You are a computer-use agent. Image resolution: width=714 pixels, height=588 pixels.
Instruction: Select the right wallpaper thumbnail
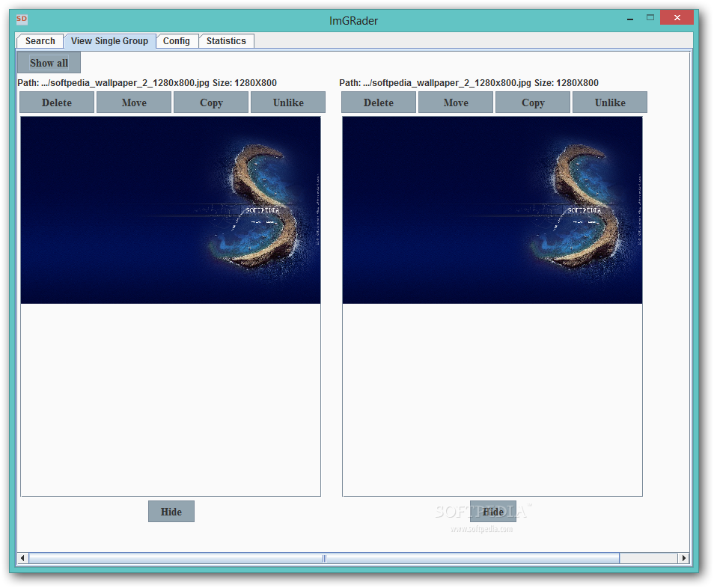coord(492,210)
